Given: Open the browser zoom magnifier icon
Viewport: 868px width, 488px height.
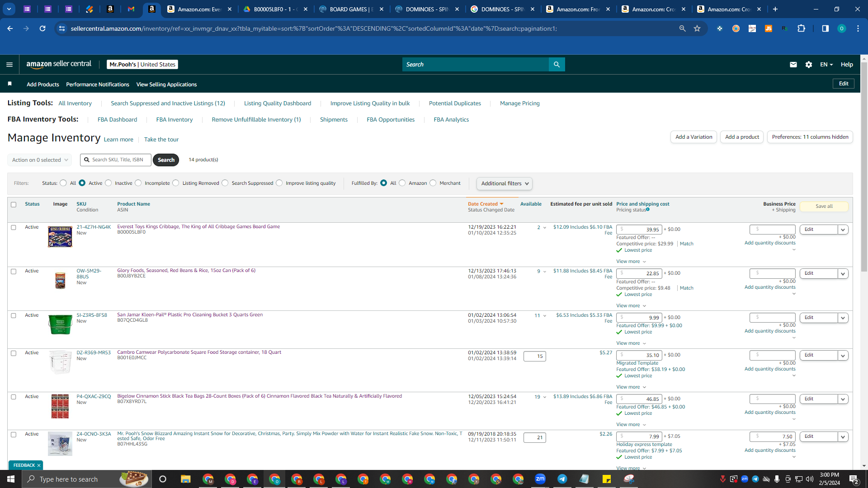Looking at the screenshot, I should 682,28.
